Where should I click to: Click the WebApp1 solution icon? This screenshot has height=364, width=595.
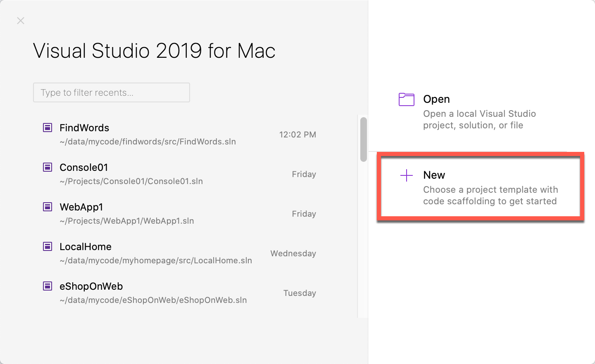point(47,207)
